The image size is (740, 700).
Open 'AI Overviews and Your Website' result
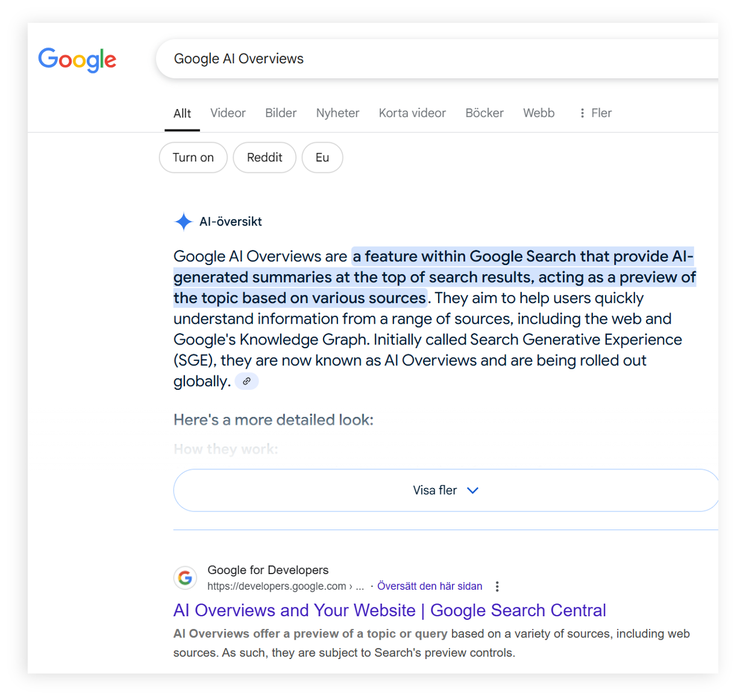(x=390, y=610)
